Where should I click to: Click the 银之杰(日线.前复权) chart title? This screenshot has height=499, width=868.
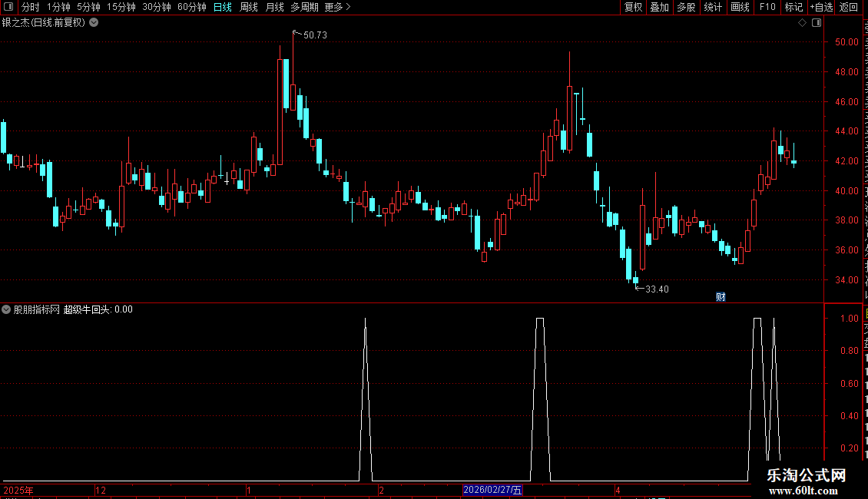[44, 23]
